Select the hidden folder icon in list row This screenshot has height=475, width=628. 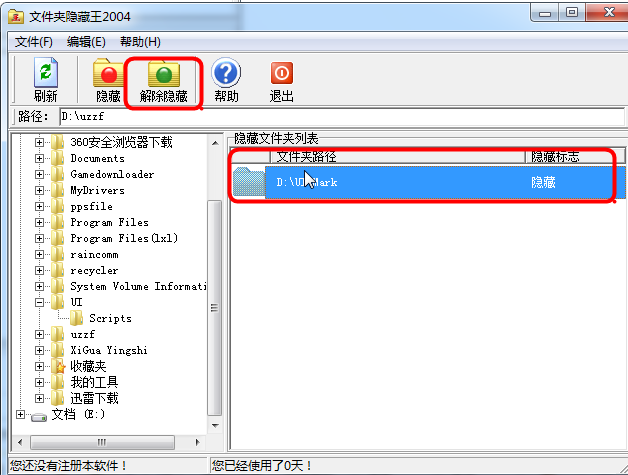(249, 182)
